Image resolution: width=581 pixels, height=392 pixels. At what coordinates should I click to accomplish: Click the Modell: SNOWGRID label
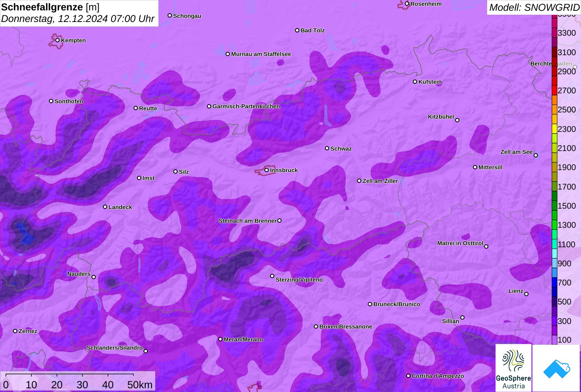pos(534,7)
